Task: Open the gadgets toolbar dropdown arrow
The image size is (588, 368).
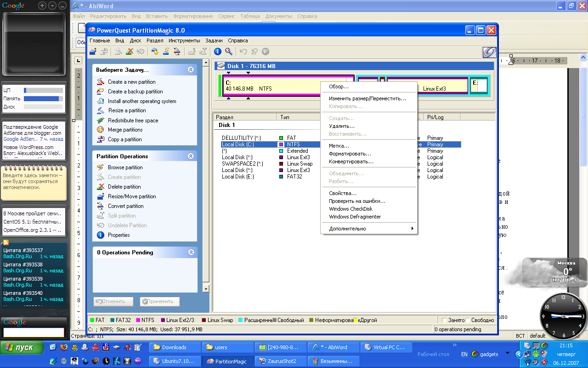Action: coord(507,354)
